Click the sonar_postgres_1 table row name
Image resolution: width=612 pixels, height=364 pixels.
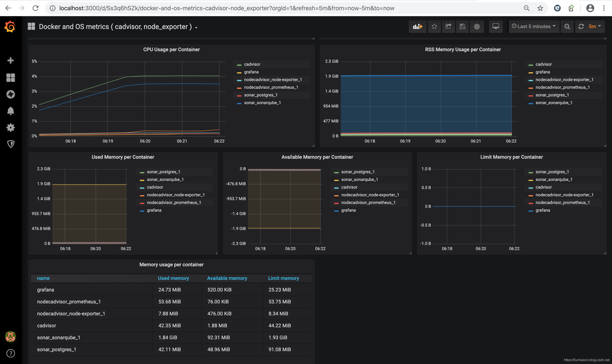(x=56, y=349)
